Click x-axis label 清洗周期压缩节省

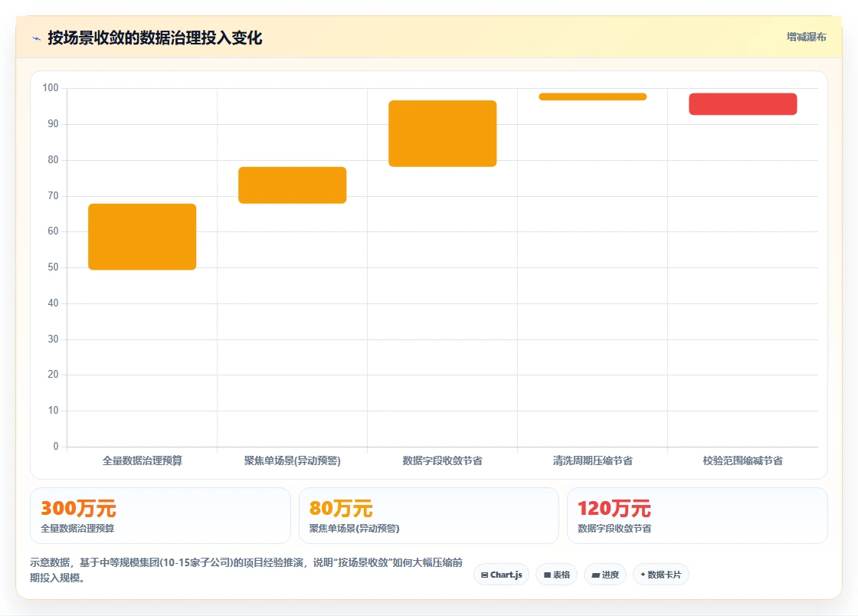(593, 460)
